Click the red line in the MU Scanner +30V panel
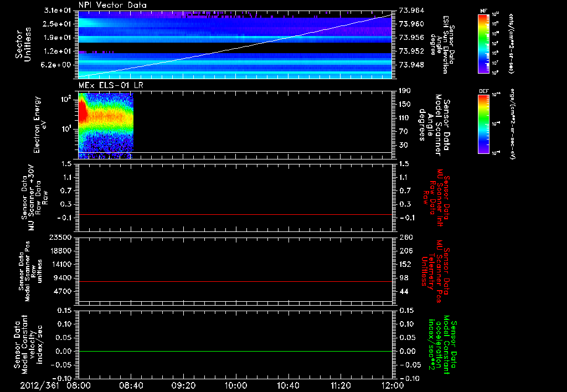This screenshot has width=567, height=392. (x=235, y=214)
